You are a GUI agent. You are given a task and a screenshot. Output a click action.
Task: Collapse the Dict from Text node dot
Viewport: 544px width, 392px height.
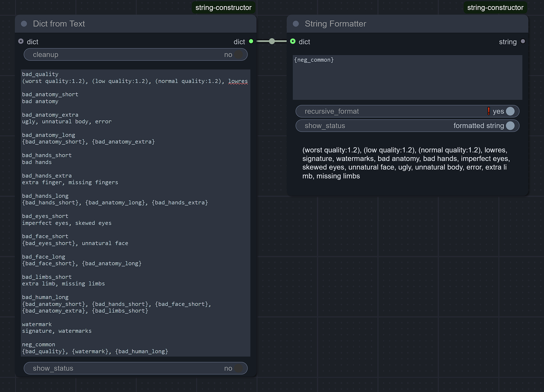coord(24,24)
